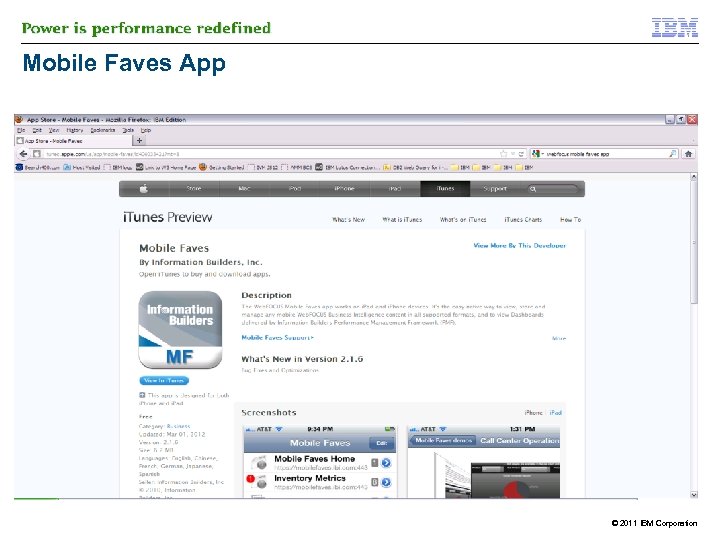
Task: Click the Apple site search field
Action: click(553, 189)
